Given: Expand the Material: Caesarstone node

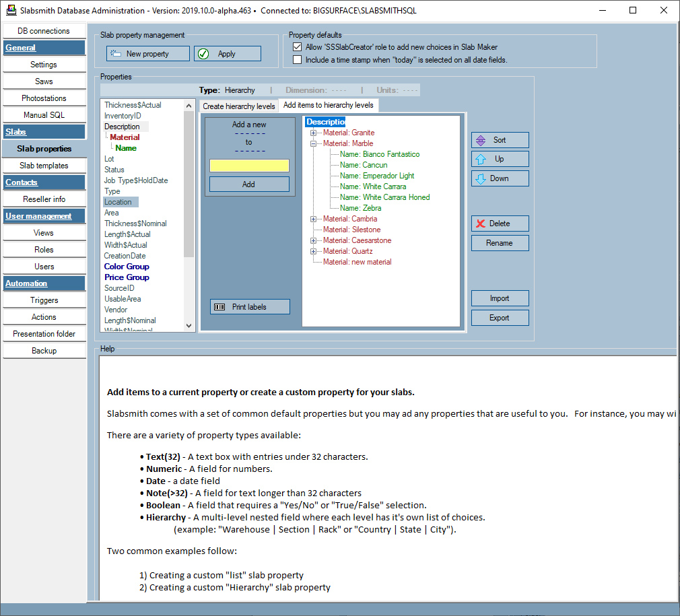Looking at the screenshot, I should click(x=313, y=240).
